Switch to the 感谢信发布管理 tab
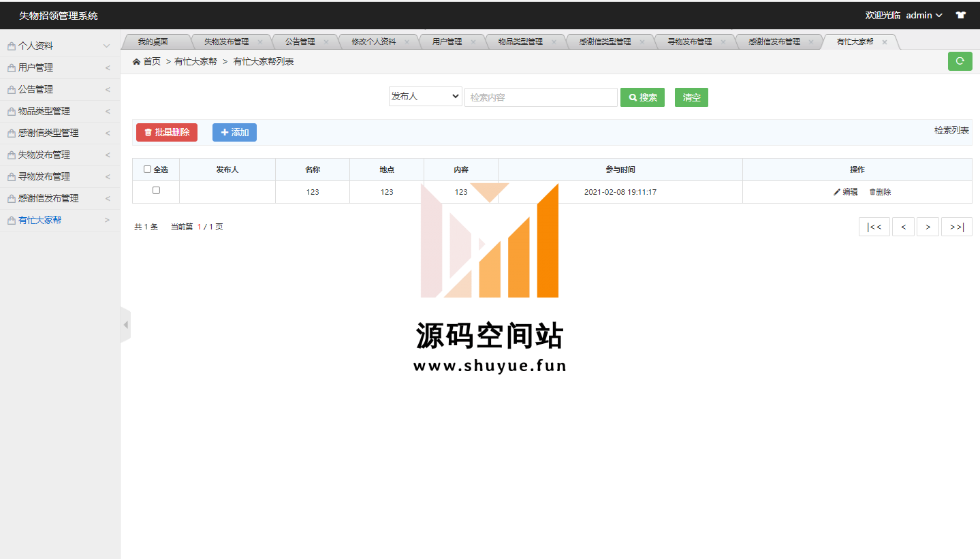 coord(774,42)
